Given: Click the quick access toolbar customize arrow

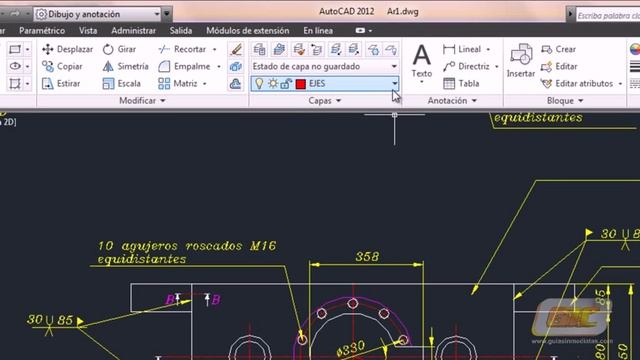Looking at the screenshot, I should click(167, 14).
